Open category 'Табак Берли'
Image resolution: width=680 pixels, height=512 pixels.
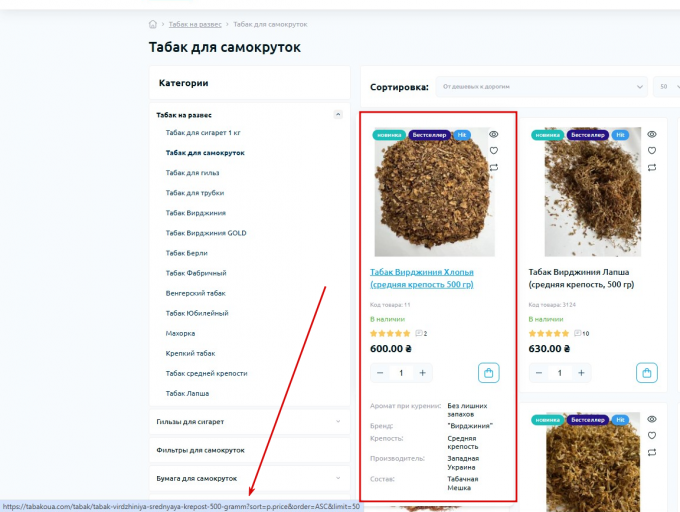(x=186, y=253)
